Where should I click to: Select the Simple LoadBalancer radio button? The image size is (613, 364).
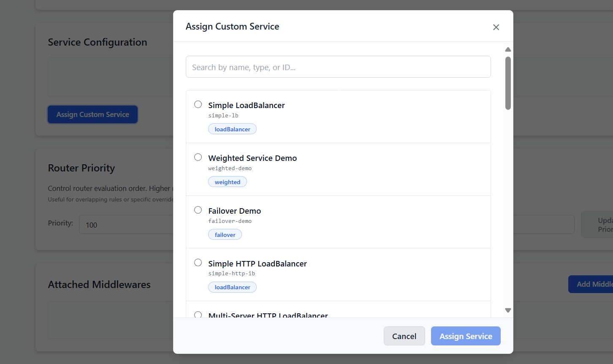coord(198,104)
